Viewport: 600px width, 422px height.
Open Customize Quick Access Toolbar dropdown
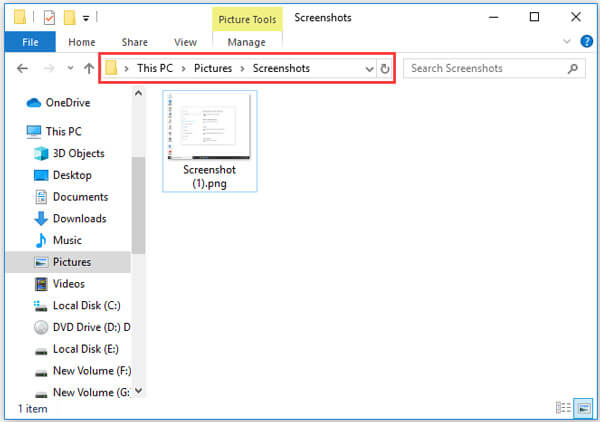point(87,18)
